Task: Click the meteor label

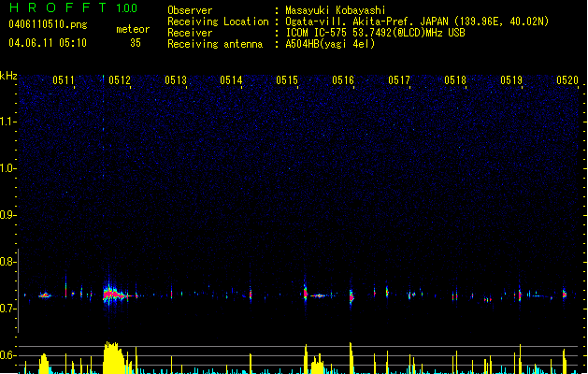Action: [133, 29]
